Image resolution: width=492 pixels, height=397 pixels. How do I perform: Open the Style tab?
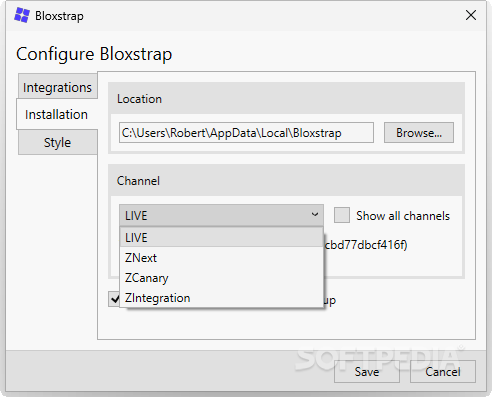(57, 142)
